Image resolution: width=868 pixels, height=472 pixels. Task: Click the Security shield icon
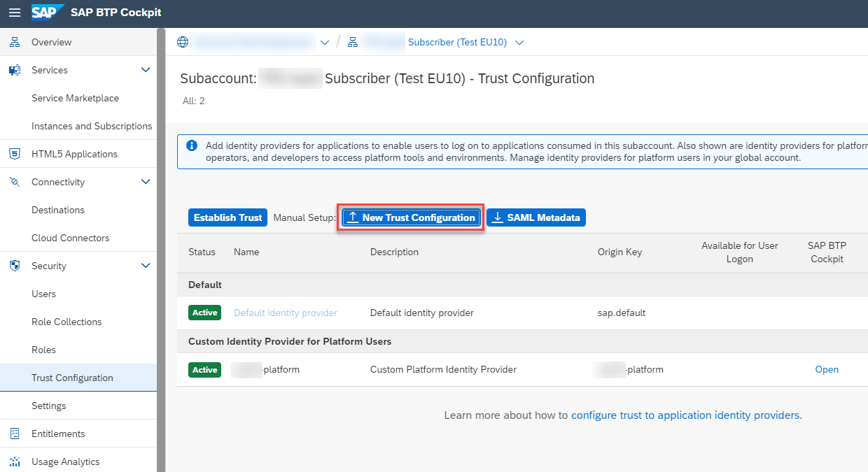15,266
